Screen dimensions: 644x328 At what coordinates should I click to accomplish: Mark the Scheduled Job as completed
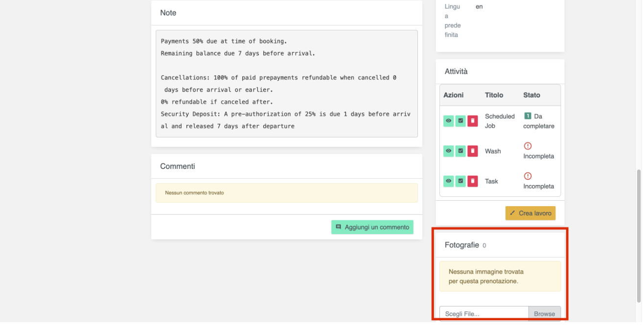(460, 121)
